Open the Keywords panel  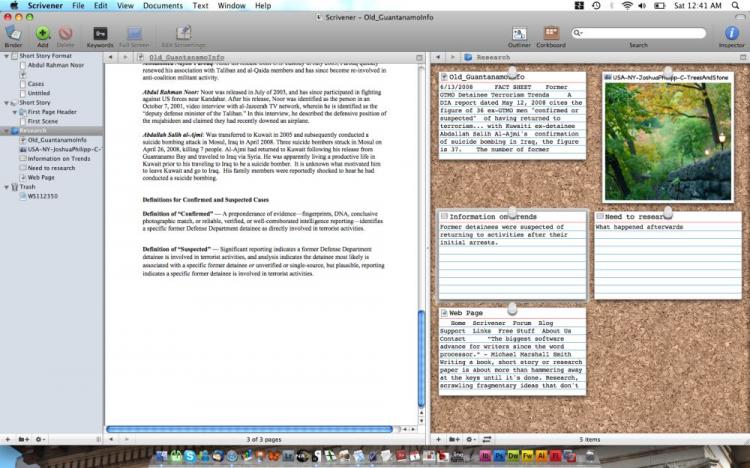(100, 34)
